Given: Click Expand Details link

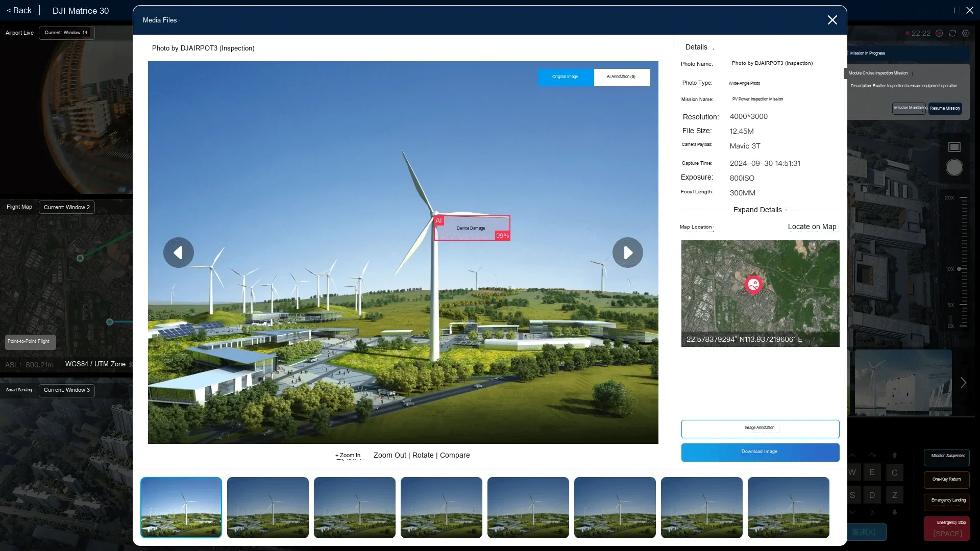Looking at the screenshot, I should click(x=757, y=210).
